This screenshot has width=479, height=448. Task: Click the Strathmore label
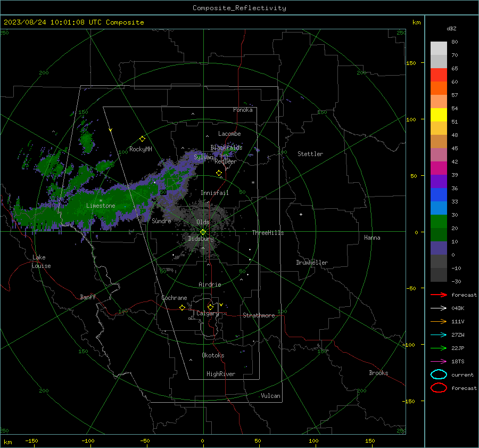pos(259,315)
